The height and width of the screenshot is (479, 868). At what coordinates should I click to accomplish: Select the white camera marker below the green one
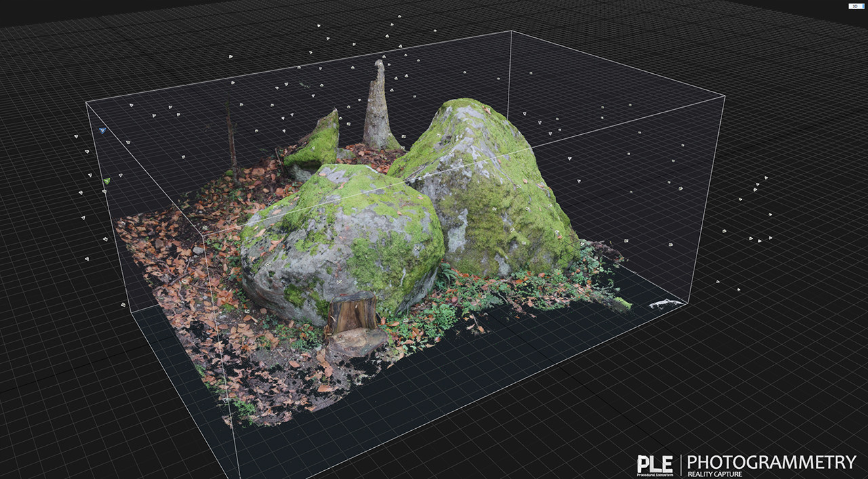tap(104, 192)
